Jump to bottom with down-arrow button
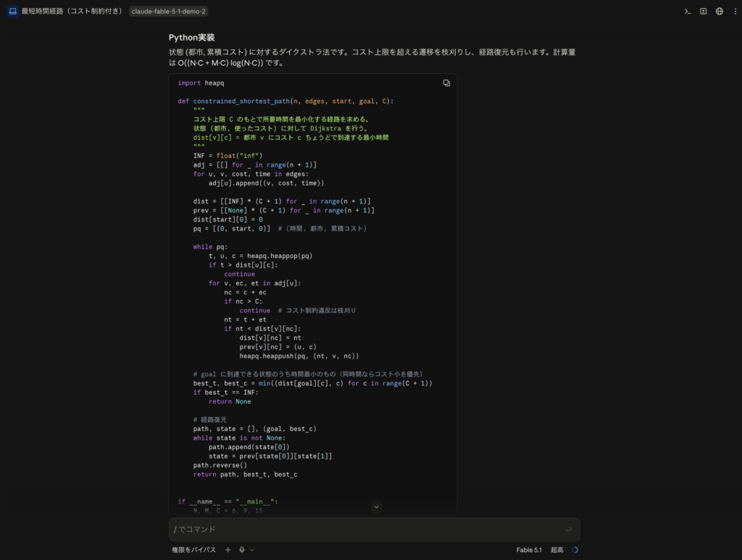Viewport: 742px width, 560px height. [x=376, y=506]
